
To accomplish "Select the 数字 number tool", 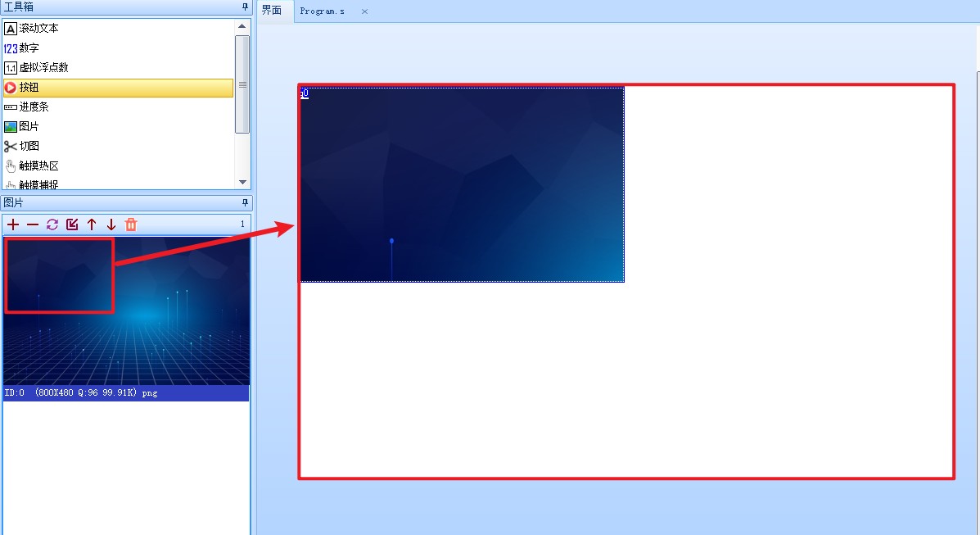I will coord(29,48).
